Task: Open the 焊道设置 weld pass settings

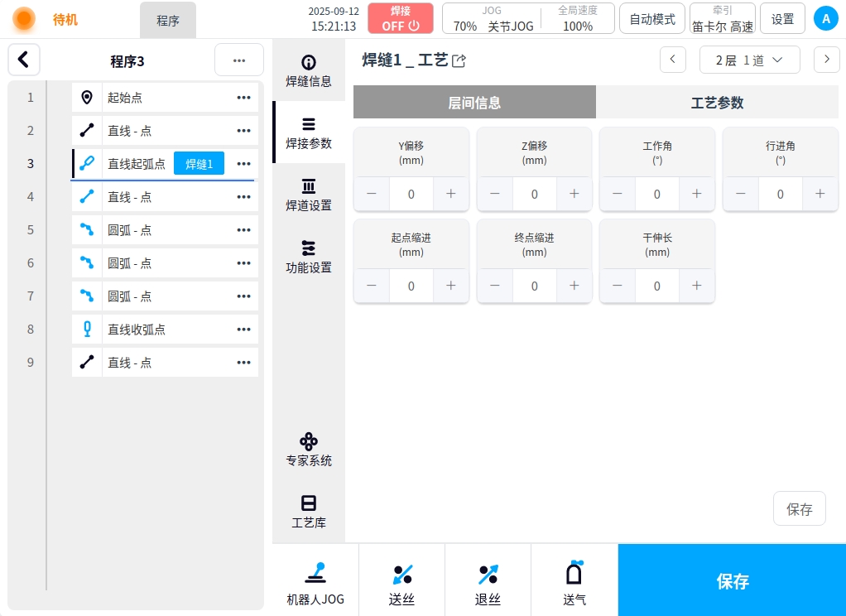Action: pos(309,195)
